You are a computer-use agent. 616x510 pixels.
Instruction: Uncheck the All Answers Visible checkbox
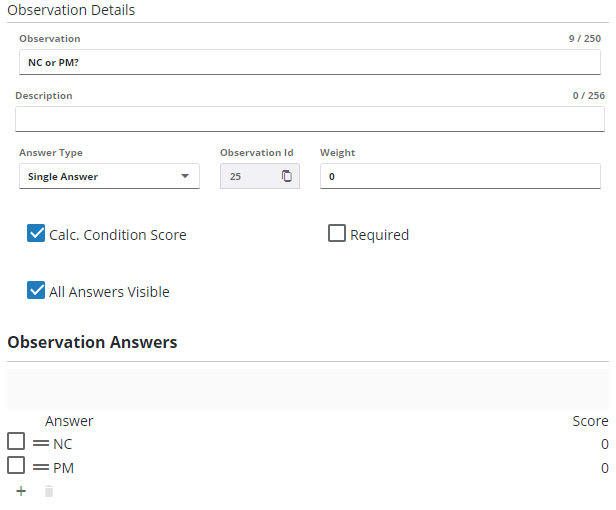[36, 291]
